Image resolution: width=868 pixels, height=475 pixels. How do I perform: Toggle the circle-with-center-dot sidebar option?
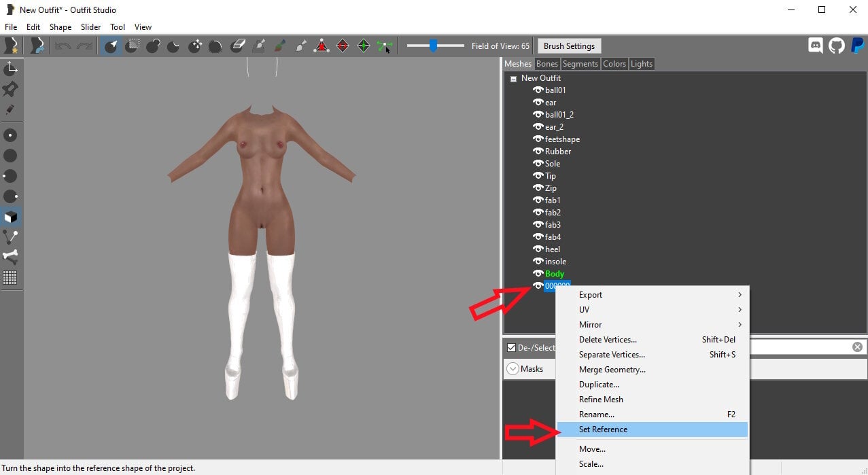[10, 135]
